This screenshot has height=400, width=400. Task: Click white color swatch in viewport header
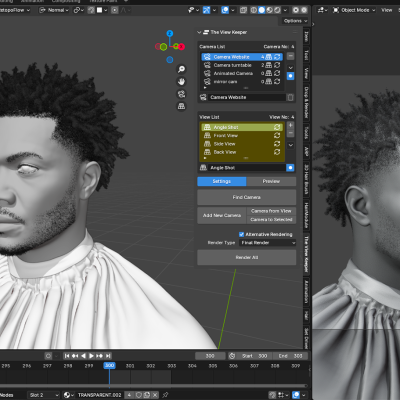(x=99, y=10)
